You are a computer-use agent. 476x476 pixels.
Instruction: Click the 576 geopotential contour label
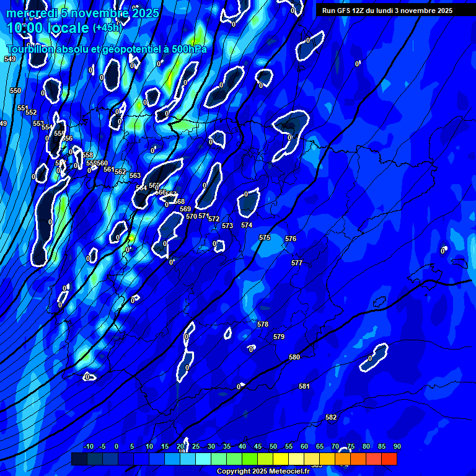(291, 239)
